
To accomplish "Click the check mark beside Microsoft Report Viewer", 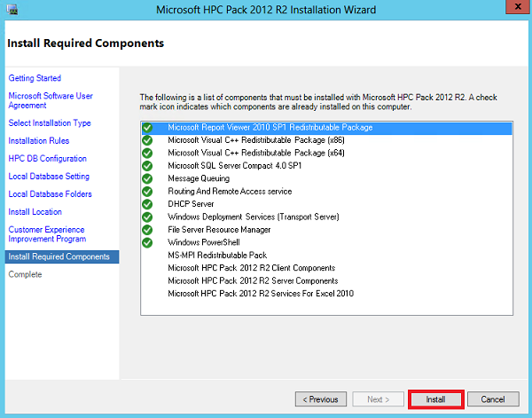I will [147, 128].
